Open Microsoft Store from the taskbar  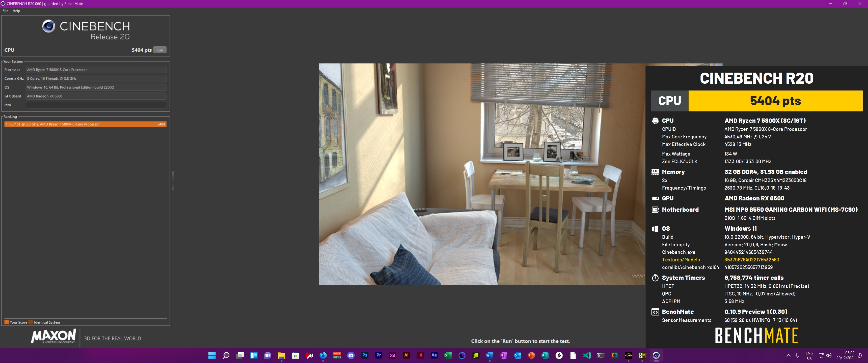pos(295,355)
